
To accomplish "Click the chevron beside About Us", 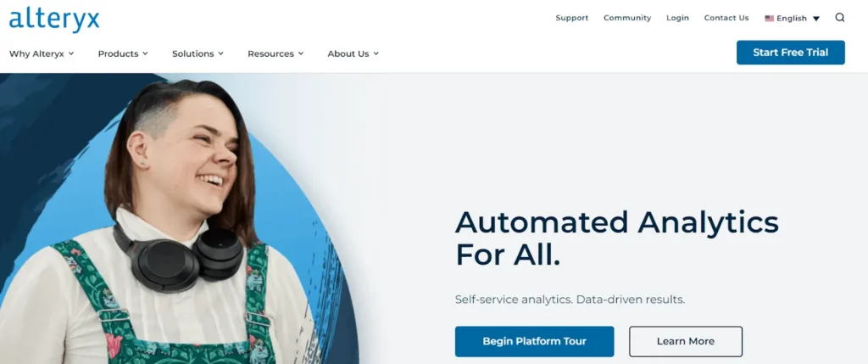I will pyautogui.click(x=376, y=53).
